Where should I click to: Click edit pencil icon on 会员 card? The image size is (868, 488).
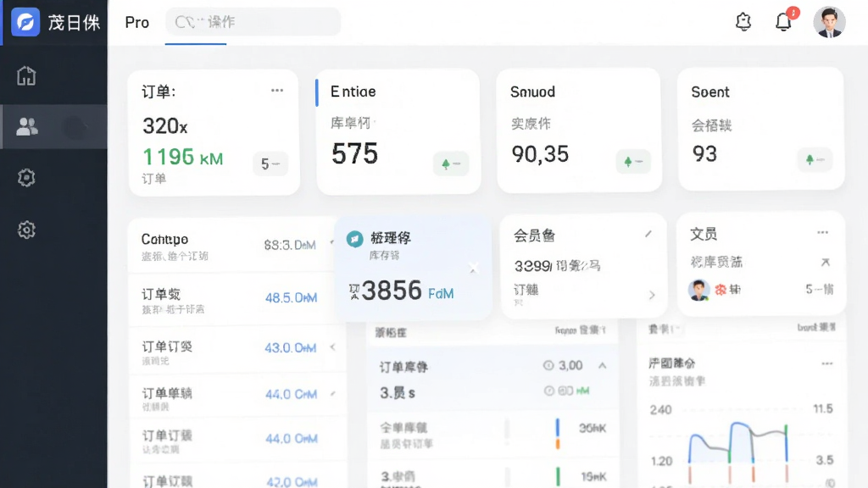(648, 234)
